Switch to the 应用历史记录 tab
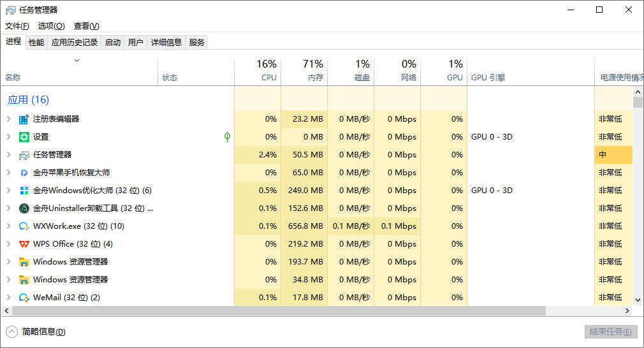 click(75, 42)
